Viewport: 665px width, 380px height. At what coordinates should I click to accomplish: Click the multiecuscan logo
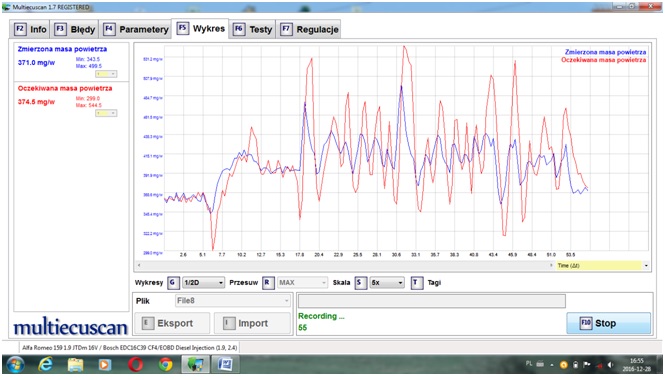click(70, 327)
